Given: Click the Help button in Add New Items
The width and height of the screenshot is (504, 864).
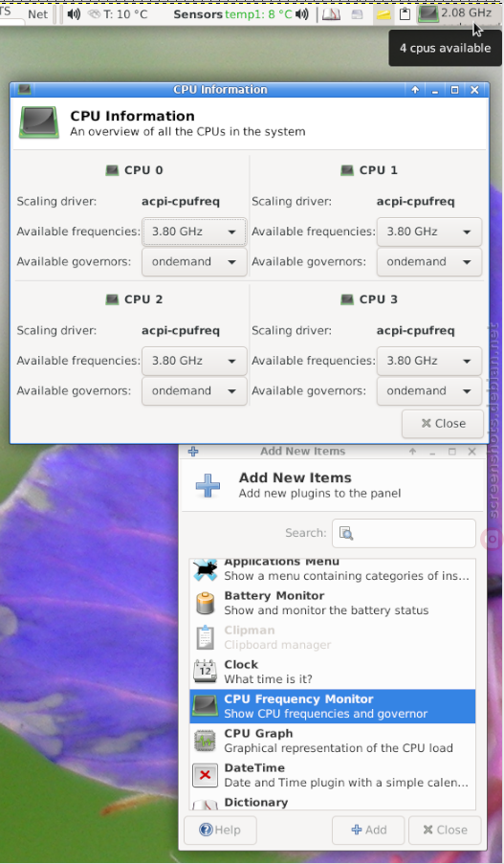Looking at the screenshot, I should pyautogui.click(x=220, y=830).
